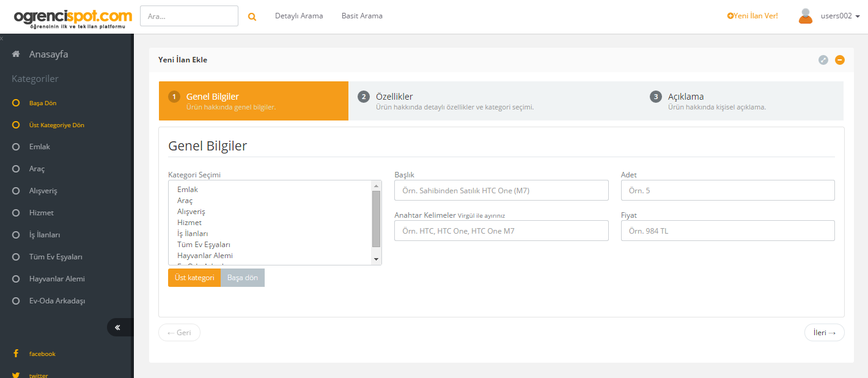Viewport: 868px width, 378px height.
Task: Open Basit Arama in top bar
Action: pyautogui.click(x=362, y=16)
